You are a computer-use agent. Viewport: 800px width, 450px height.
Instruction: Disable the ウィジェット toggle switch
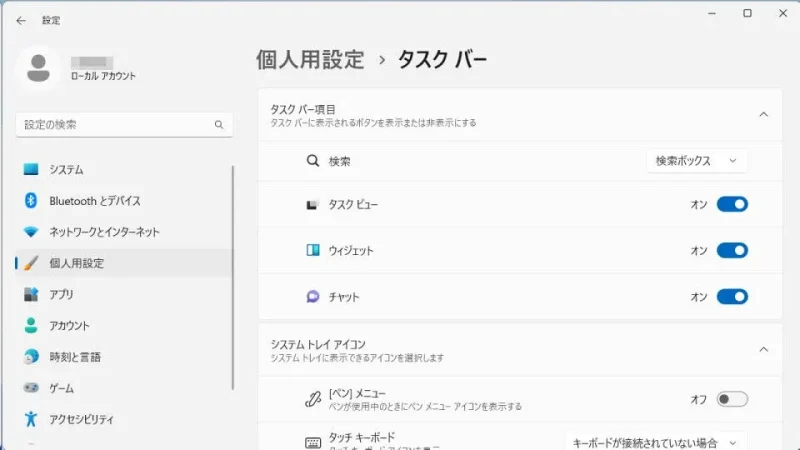pos(732,250)
